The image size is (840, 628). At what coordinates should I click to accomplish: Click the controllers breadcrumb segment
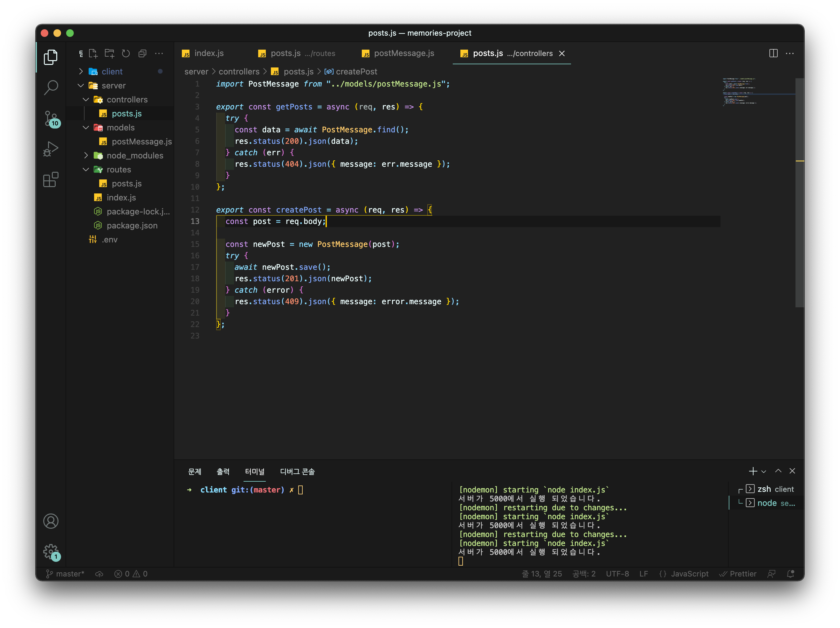click(x=239, y=72)
